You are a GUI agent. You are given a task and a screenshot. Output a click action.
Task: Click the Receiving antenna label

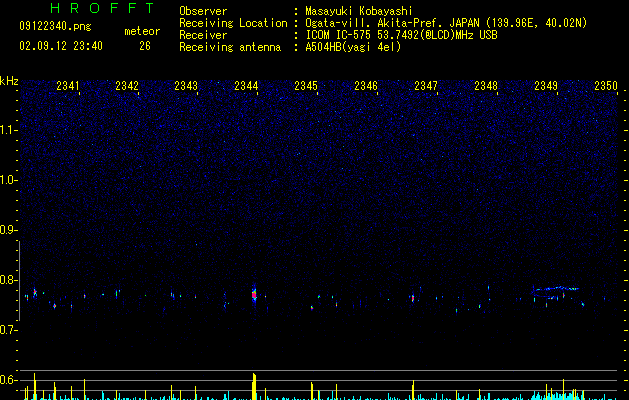(230, 47)
